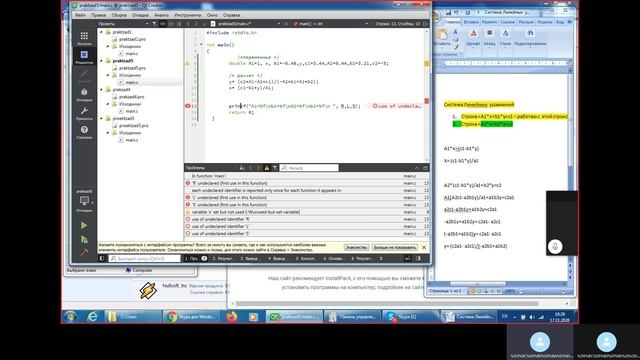Viewport: 640px width, 360px height.
Task: Open the Welcome mode in Qt Creator sidebar
Action: [x=84, y=38]
